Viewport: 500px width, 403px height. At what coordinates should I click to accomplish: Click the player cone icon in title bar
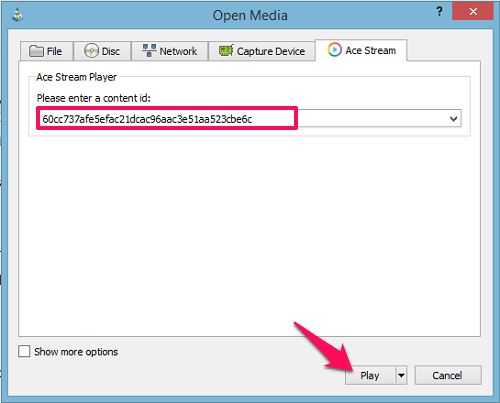tap(17, 15)
